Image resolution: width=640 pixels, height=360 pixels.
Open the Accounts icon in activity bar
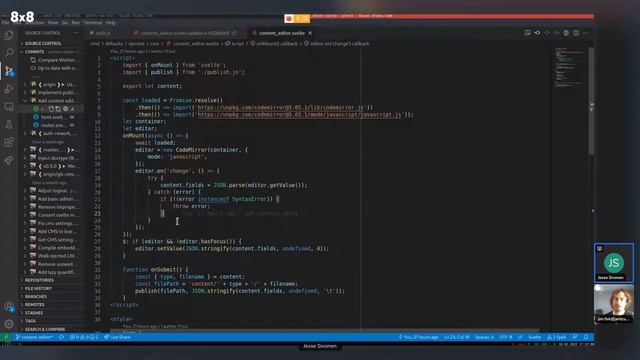[x=9, y=307]
